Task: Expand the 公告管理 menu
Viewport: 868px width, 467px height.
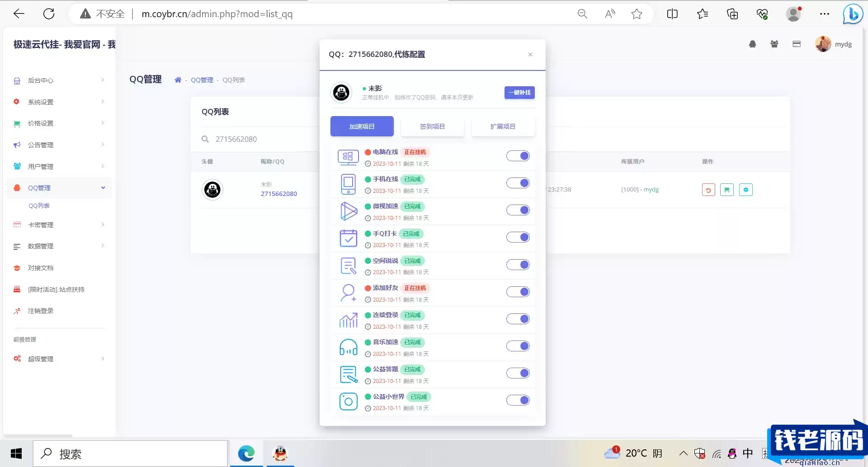Action: coord(59,145)
